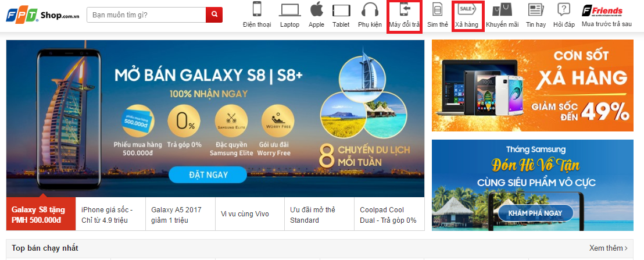Image resolution: width=644 pixels, height=260 pixels.
Task: Select 'Coolpad Cool Dual - Trả góp 0%' tab
Action: 389,213
